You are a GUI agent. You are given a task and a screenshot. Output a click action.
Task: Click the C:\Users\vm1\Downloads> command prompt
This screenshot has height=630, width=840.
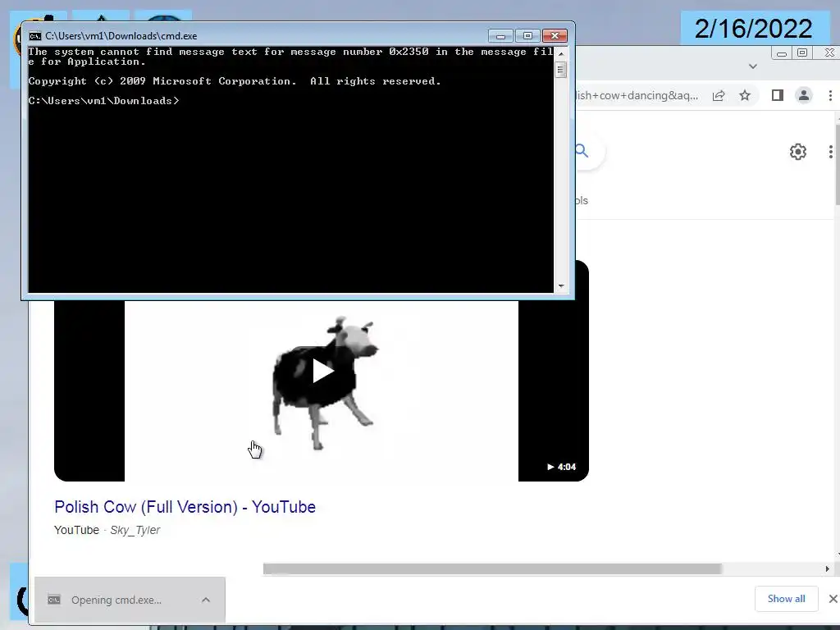click(x=103, y=101)
